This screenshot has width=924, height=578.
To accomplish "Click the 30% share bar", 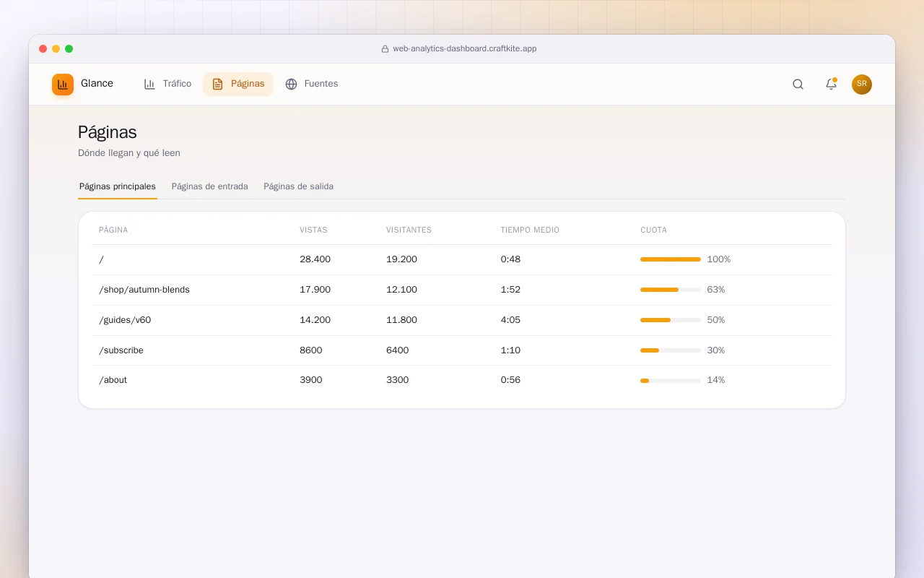I will [x=671, y=350].
